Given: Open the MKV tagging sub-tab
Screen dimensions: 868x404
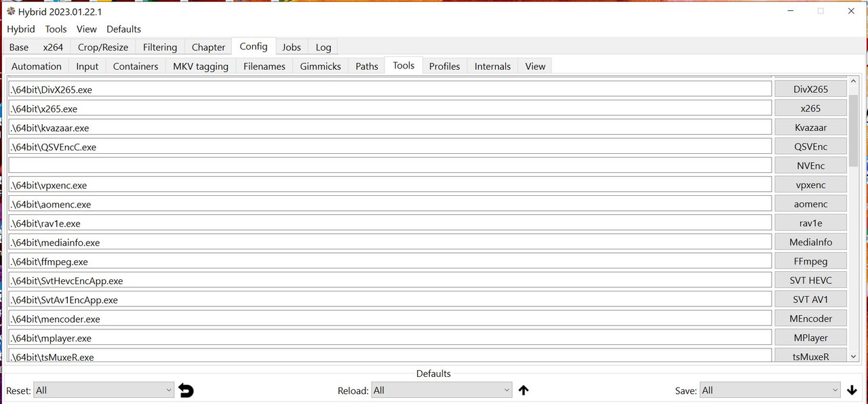Looking at the screenshot, I should (x=201, y=66).
